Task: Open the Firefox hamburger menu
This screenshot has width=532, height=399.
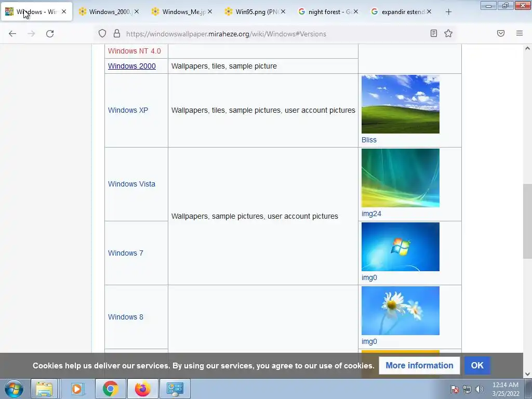Action: [519, 33]
